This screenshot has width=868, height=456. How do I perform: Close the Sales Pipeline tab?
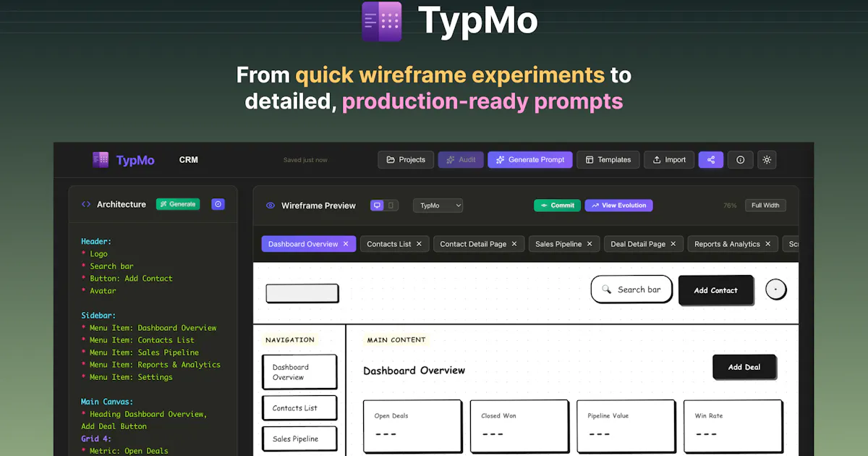(590, 244)
